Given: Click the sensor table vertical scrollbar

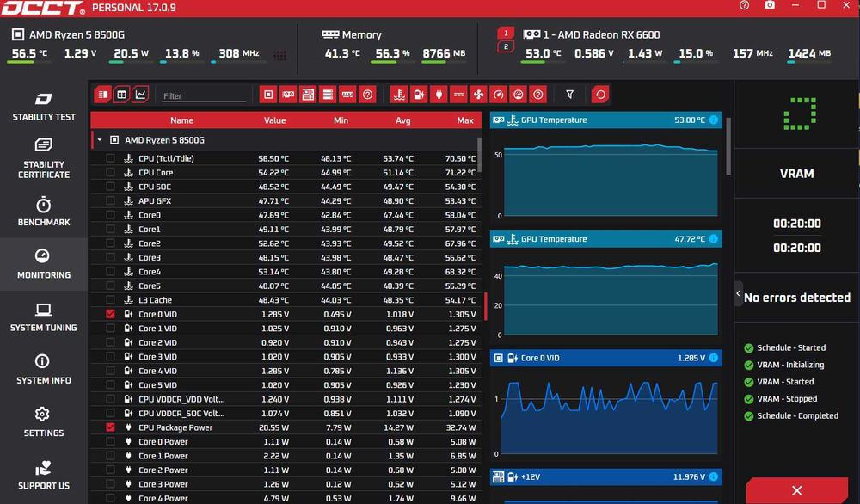Looking at the screenshot, I should [479, 155].
